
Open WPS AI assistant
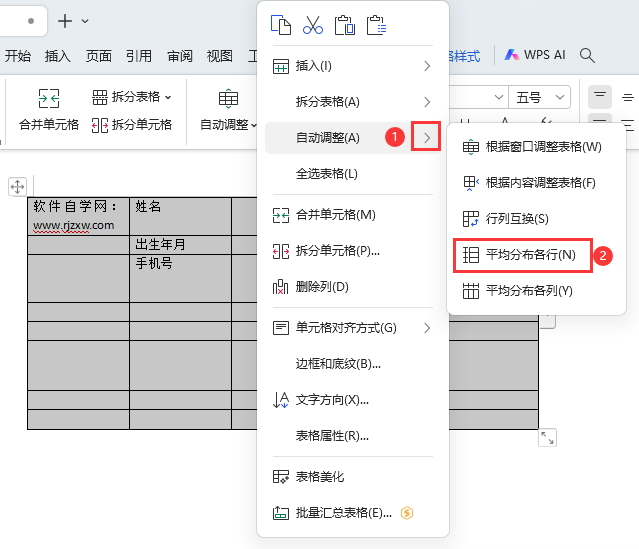[x=535, y=55]
